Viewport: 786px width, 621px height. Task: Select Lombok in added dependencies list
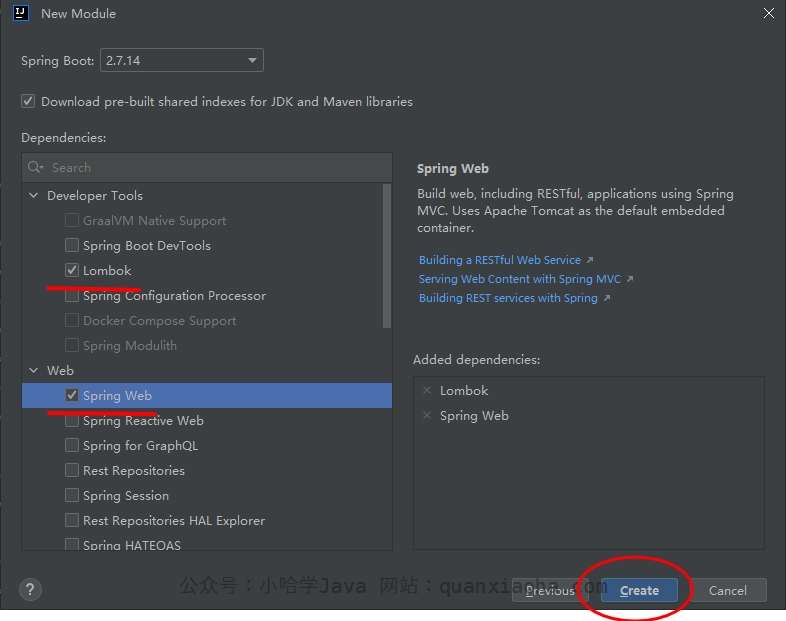click(464, 390)
